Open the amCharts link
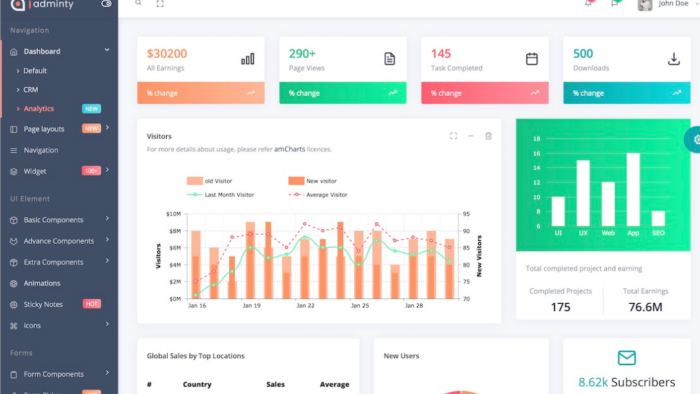This screenshot has height=394, width=700. (289, 149)
